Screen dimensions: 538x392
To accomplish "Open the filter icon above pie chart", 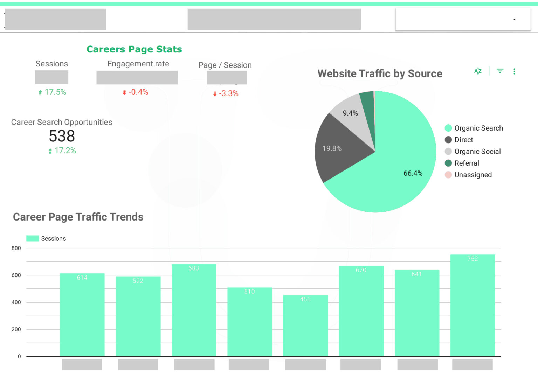I will click(500, 71).
